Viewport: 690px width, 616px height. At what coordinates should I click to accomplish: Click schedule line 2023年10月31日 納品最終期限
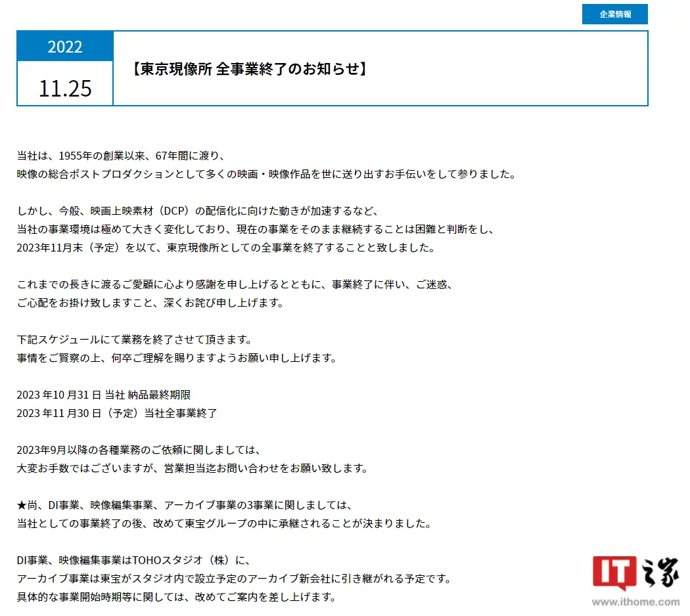(x=104, y=395)
